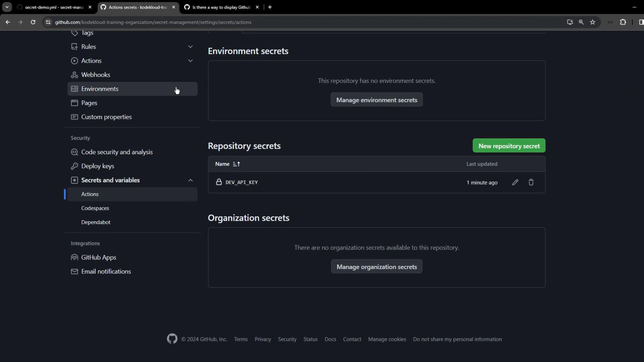Image resolution: width=644 pixels, height=362 pixels.
Task: Click the New repository secret button
Action: (509, 146)
